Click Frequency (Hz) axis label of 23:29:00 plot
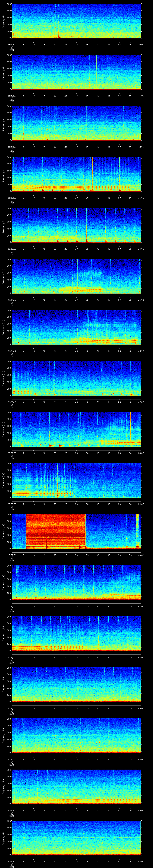Image resolution: width=153 pixels, height=868 pixels. [x=3, y=21]
